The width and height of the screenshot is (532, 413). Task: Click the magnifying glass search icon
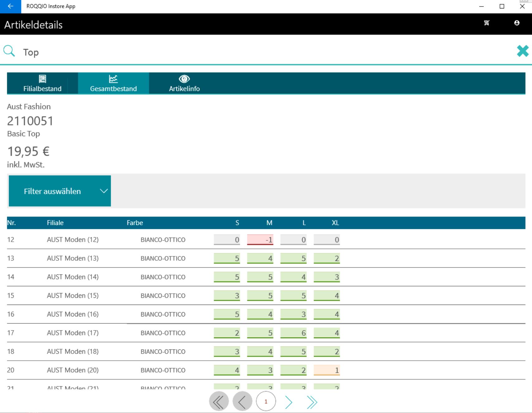pos(9,51)
